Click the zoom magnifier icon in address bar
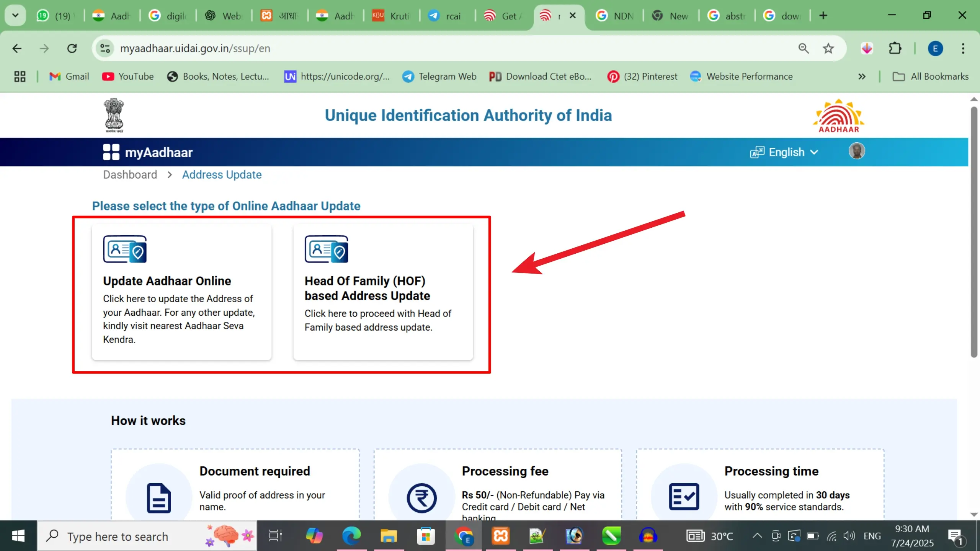Screen dimensions: 980x551 coord(804,49)
